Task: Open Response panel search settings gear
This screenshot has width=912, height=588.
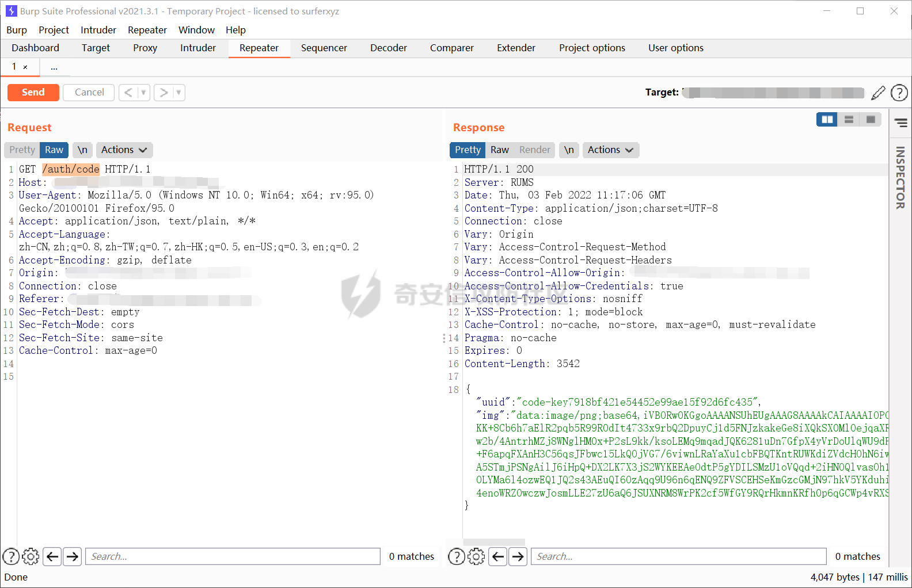Action: (x=476, y=556)
